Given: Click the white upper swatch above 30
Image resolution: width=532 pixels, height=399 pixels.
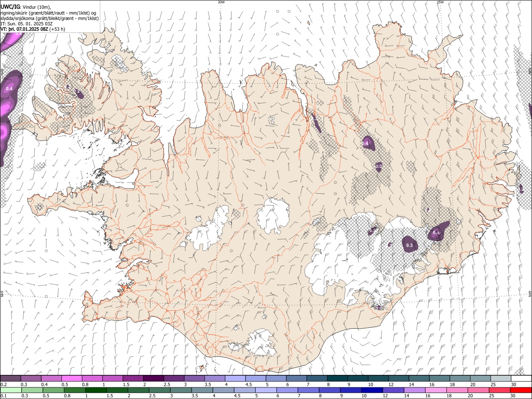Looking at the screenshot, I should pyautogui.click(x=521, y=379).
